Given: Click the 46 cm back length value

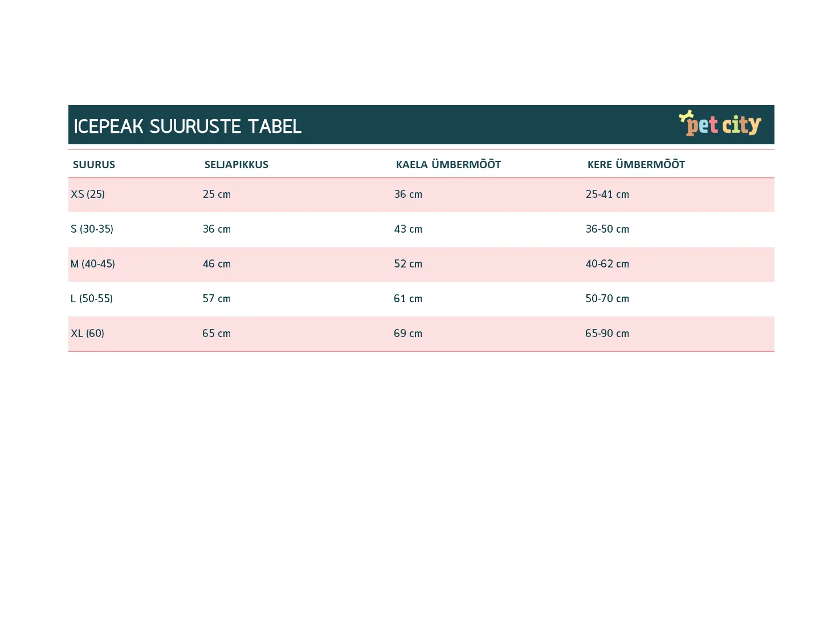Looking at the screenshot, I should [x=217, y=263].
